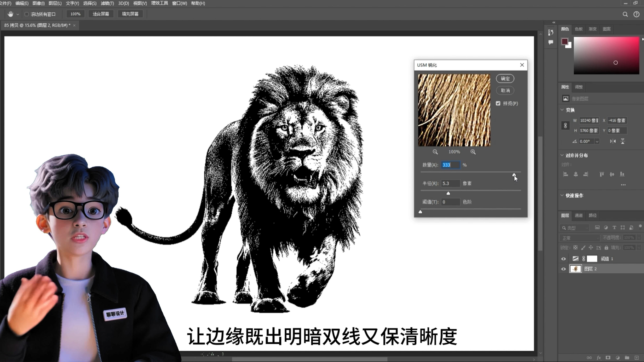Click the 适合屏幕 fit screen button
This screenshot has height=362, width=644.
101,14
